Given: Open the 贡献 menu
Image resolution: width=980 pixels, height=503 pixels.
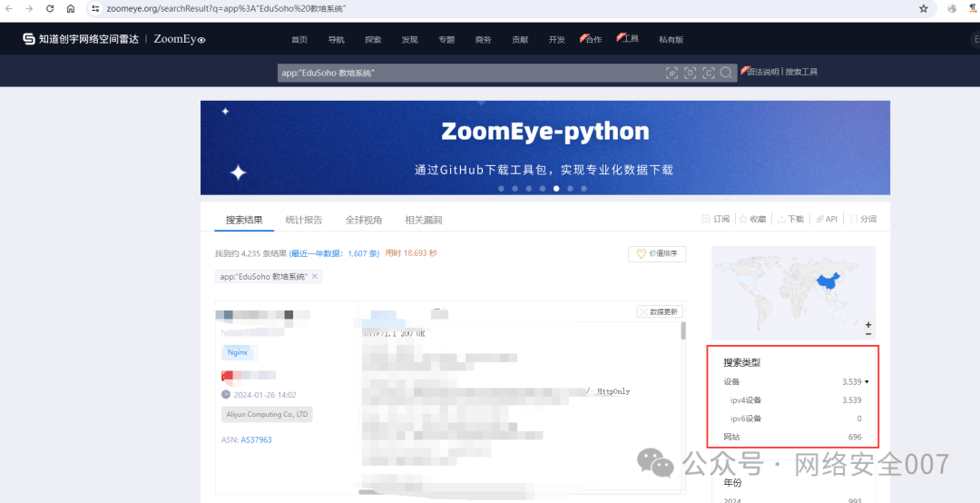Looking at the screenshot, I should 520,39.
